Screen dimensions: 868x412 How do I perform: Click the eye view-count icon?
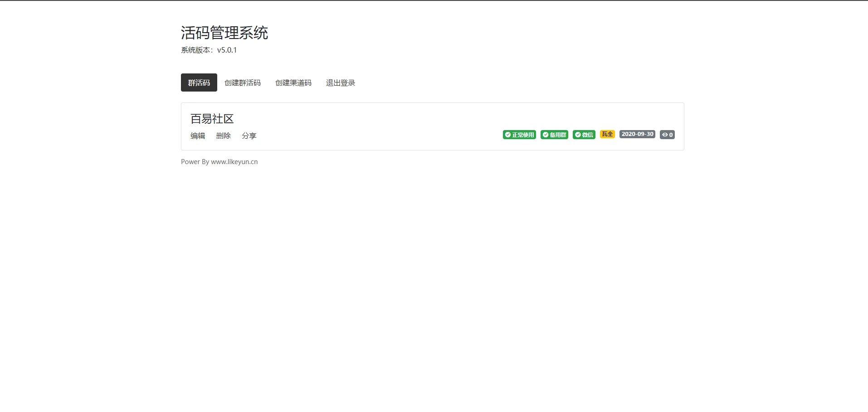tap(665, 135)
